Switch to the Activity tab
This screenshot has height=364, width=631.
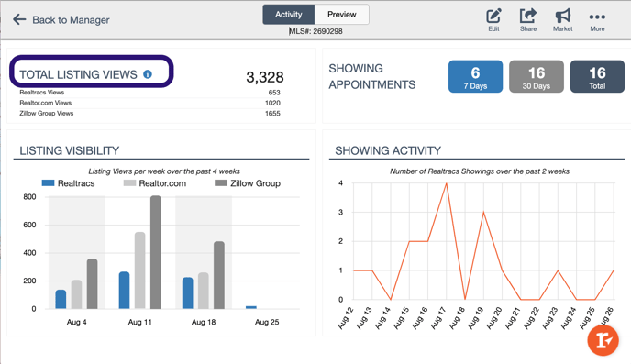click(289, 15)
